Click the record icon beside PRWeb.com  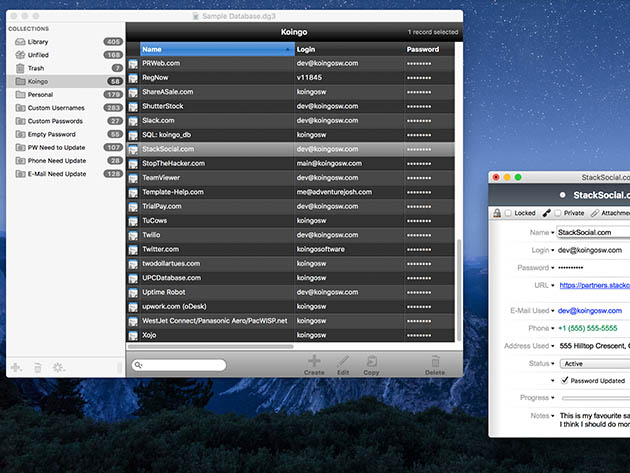[133, 64]
